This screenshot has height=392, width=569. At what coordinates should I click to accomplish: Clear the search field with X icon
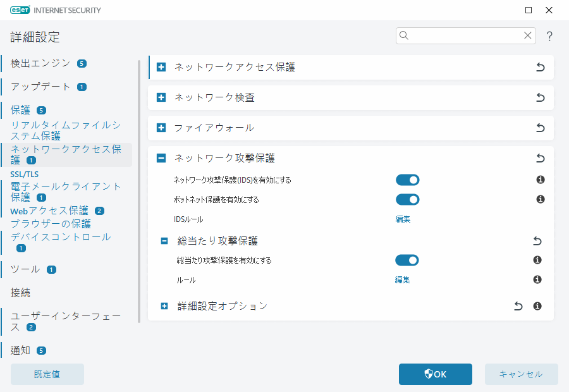click(x=527, y=35)
